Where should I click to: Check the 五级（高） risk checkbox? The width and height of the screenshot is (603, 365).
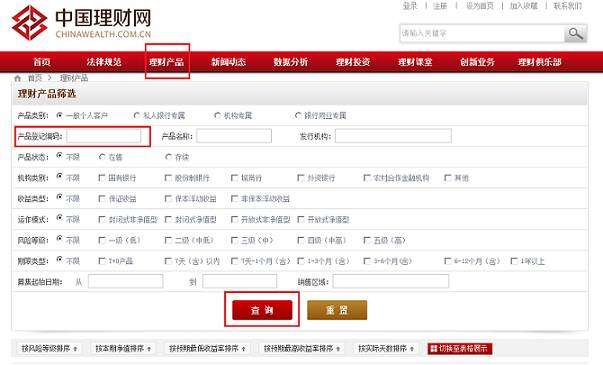click(x=367, y=240)
